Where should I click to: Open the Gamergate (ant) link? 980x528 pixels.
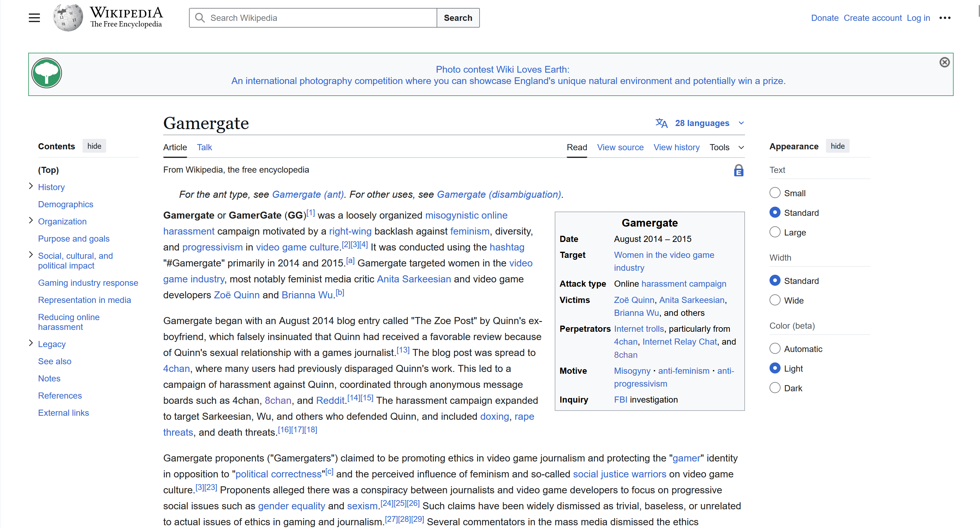(307, 194)
